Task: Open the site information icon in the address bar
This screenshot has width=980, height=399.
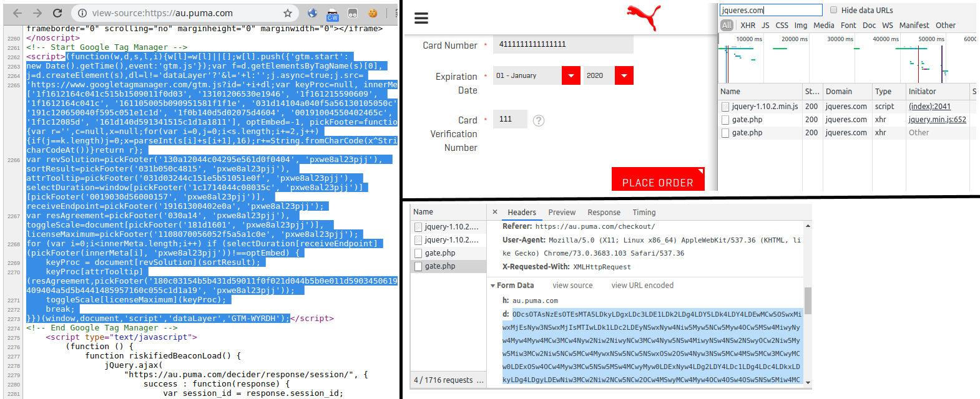Action: tap(82, 13)
